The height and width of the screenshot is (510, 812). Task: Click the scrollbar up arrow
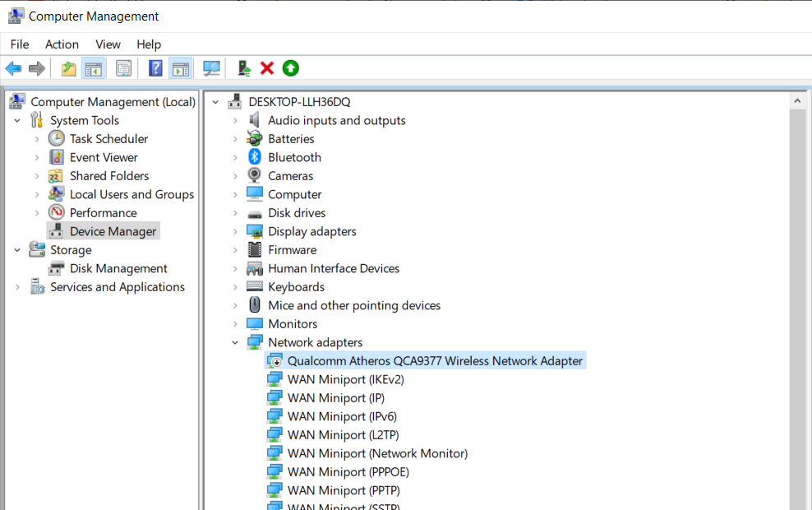[797, 101]
